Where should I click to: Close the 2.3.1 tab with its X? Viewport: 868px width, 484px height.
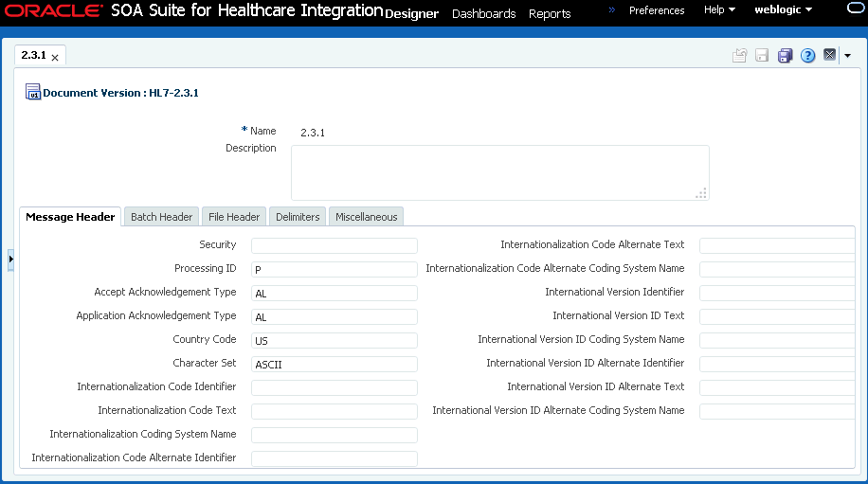(55, 58)
